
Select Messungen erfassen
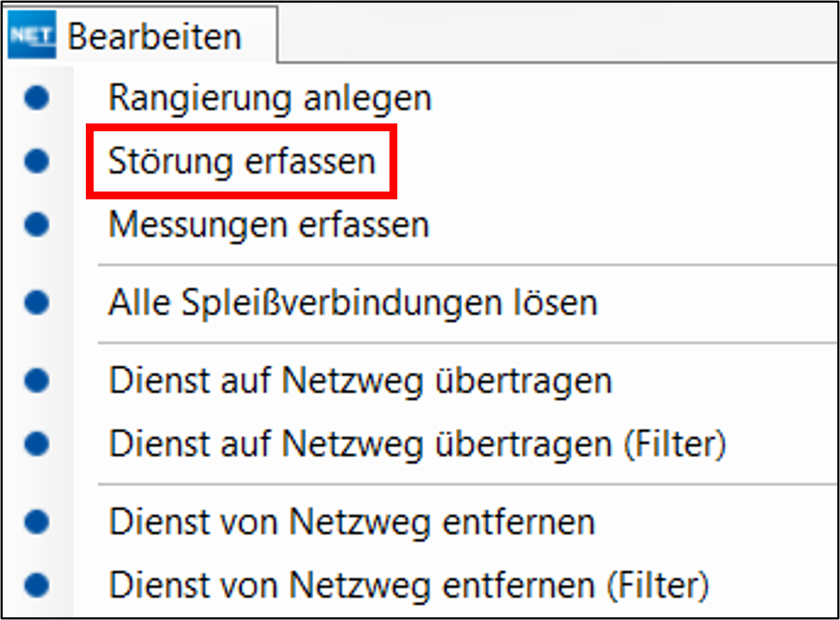(x=270, y=225)
